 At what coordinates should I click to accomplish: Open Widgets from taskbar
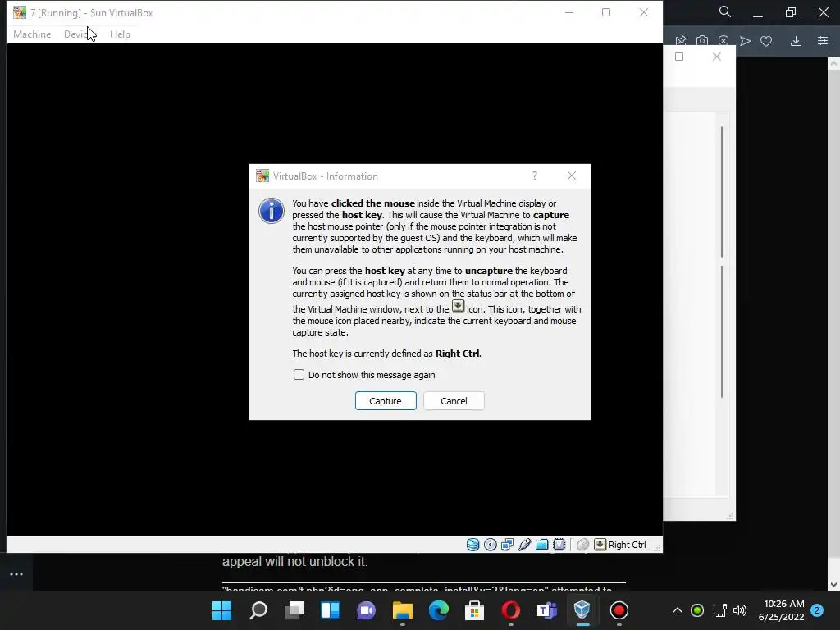(331, 610)
